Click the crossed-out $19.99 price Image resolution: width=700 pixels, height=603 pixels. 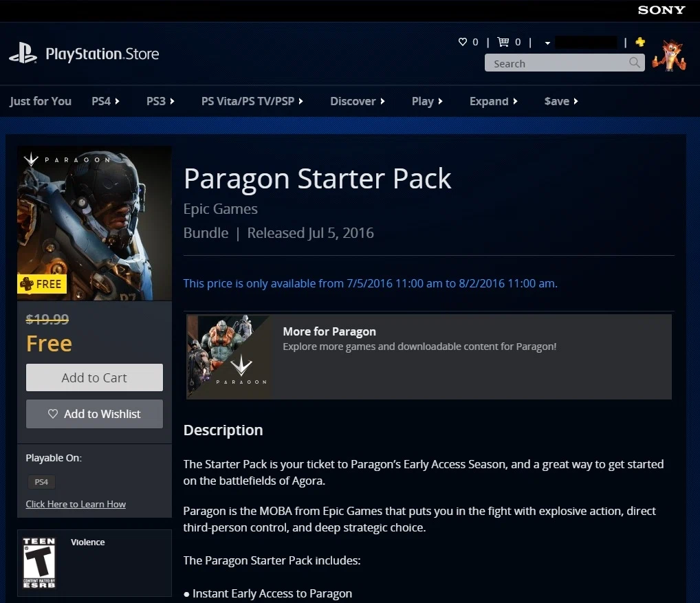(47, 319)
